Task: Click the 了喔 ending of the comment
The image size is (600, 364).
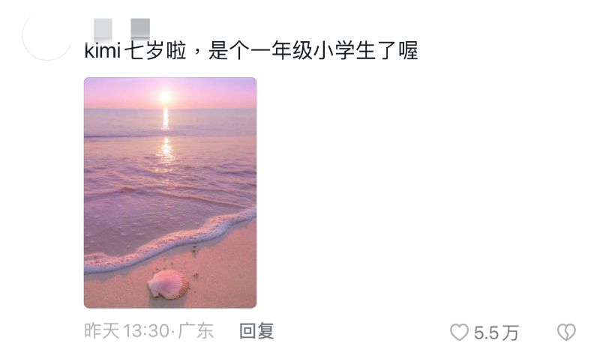Action: click(x=397, y=50)
